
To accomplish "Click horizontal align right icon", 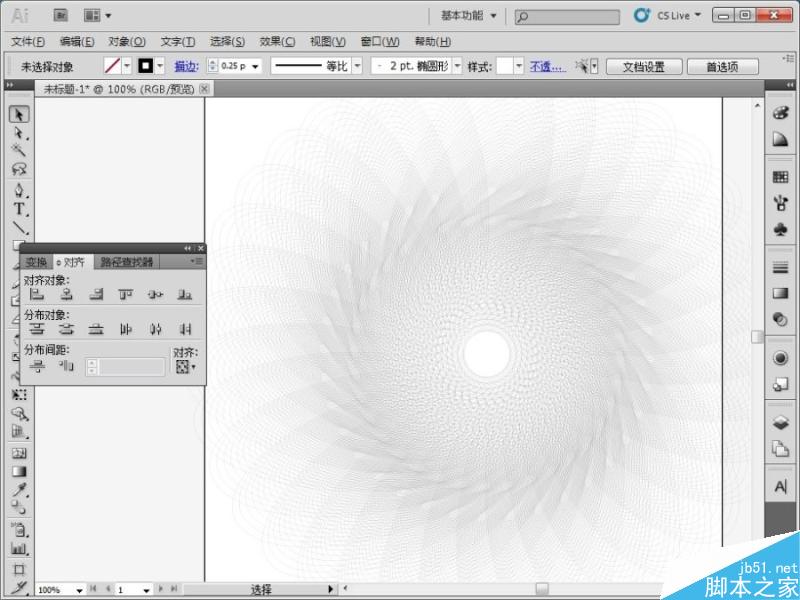I will tap(96, 294).
